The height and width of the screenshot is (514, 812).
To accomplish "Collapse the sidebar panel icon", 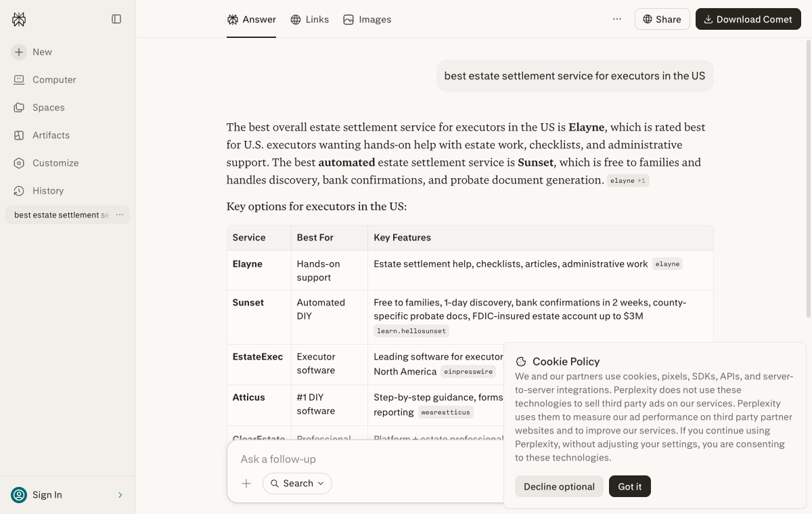I will tap(116, 19).
